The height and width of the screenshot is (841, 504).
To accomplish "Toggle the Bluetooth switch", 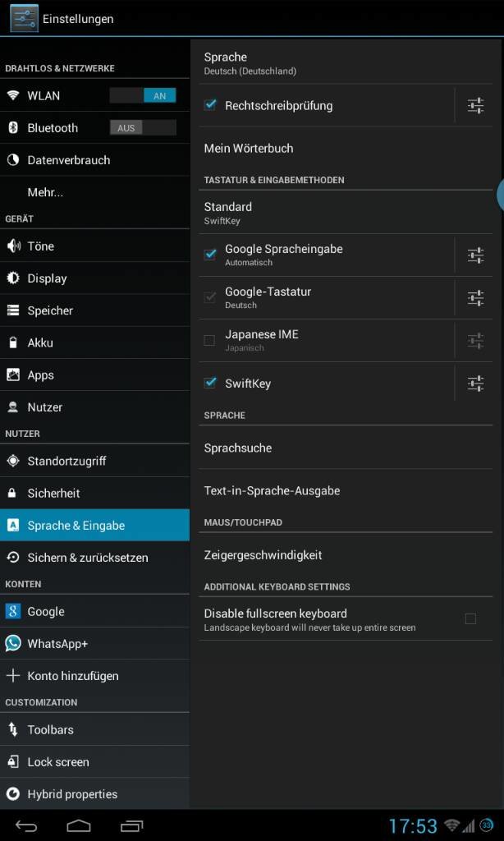I will click(x=143, y=128).
